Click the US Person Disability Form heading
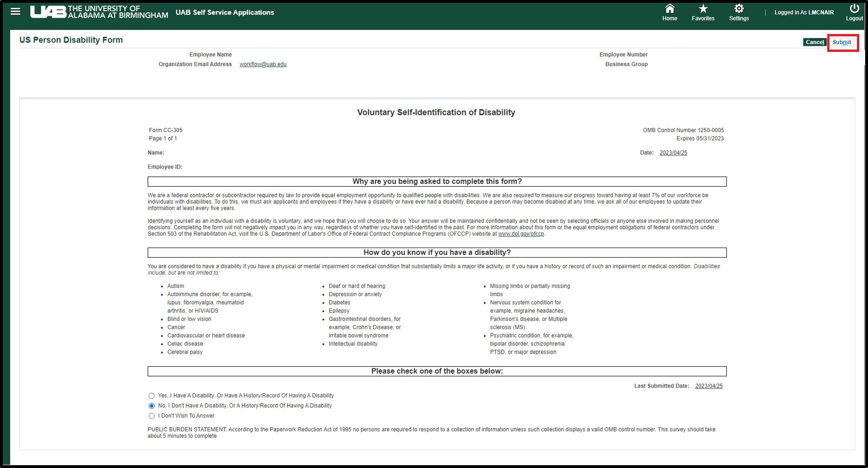 pos(71,40)
